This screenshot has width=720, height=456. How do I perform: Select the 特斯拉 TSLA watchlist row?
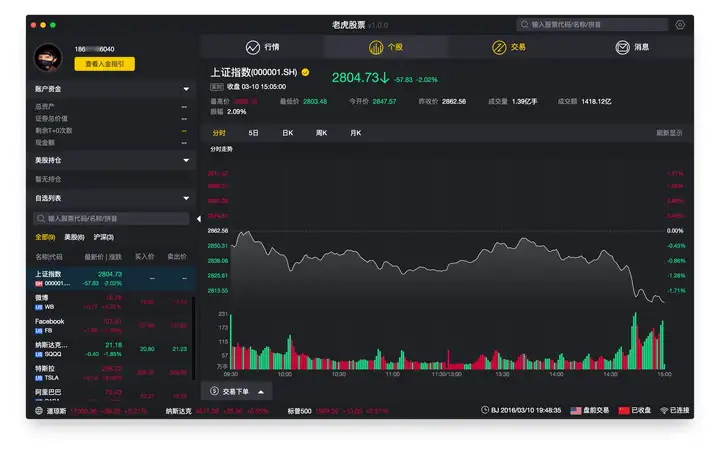coord(111,373)
